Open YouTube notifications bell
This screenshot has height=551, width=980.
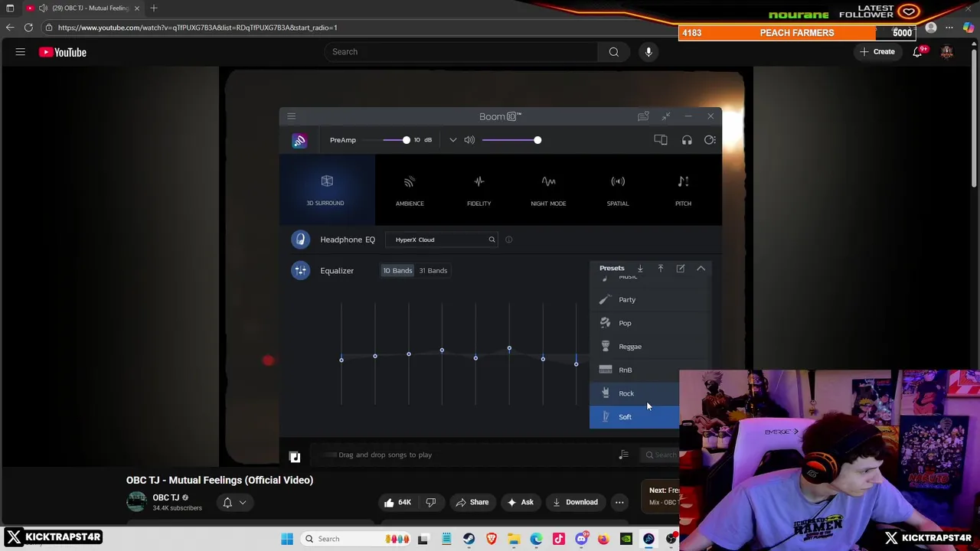917,52
